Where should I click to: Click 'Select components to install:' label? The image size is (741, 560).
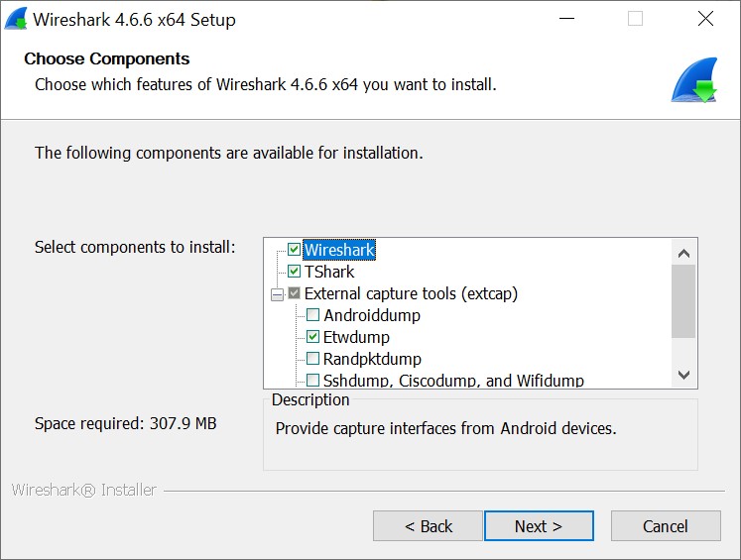coord(135,248)
